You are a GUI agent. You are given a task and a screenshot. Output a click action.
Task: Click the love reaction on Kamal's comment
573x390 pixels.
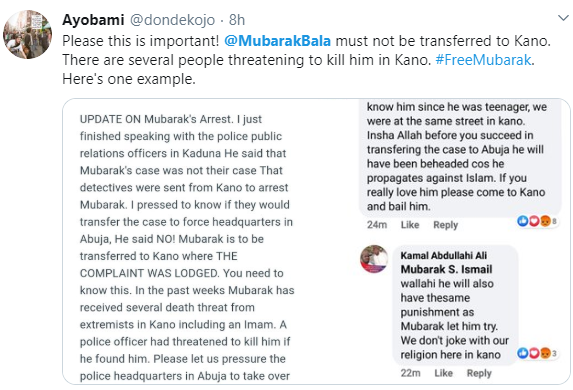click(x=534, y=353)
